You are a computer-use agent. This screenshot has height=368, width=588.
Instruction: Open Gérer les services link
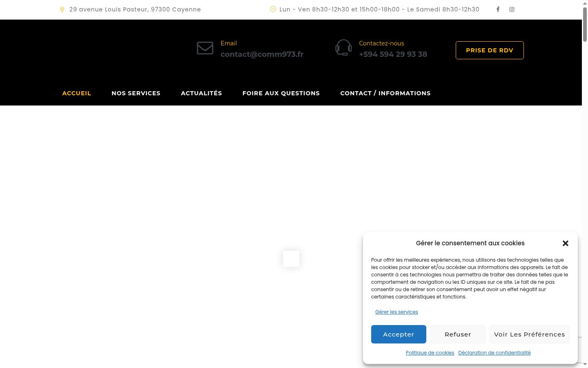pyautogui.click(x=396, y=312)
